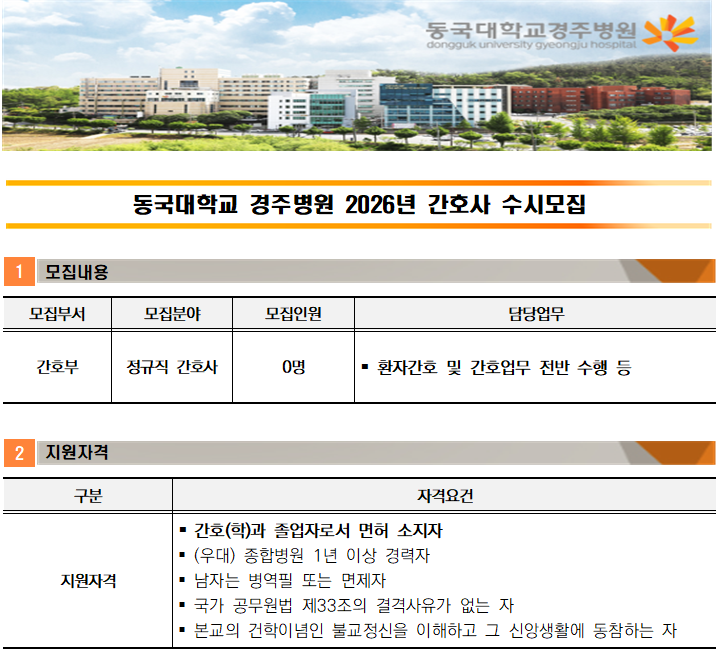Click the orange number 1 section badge
Viewport: 716px width, 659px height.
(19, 271)
